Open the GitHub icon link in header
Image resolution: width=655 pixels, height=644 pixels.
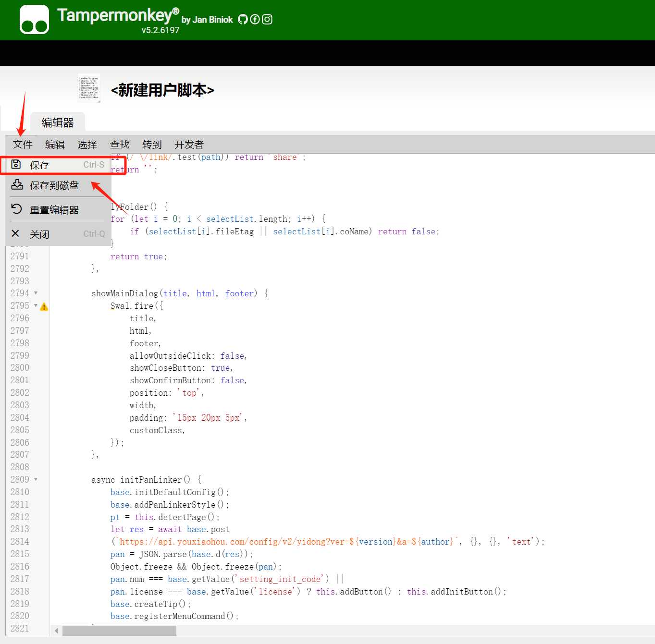tap(243, 19)
